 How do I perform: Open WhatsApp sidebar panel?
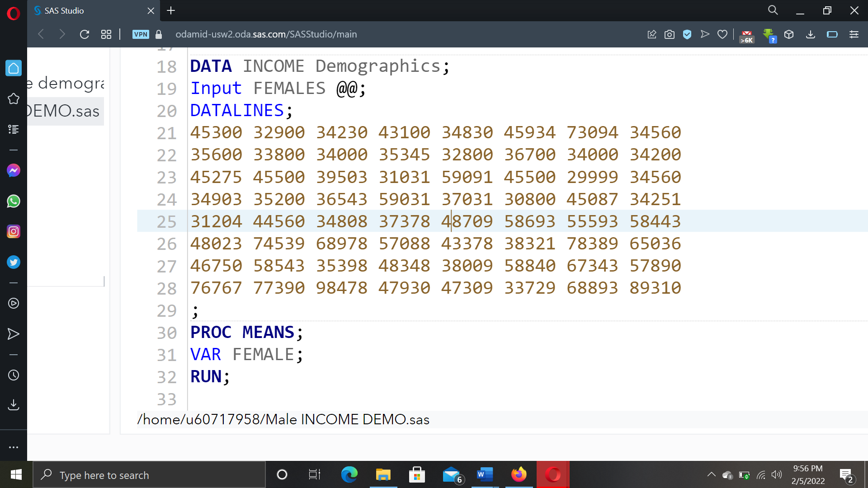coord(14,201)
